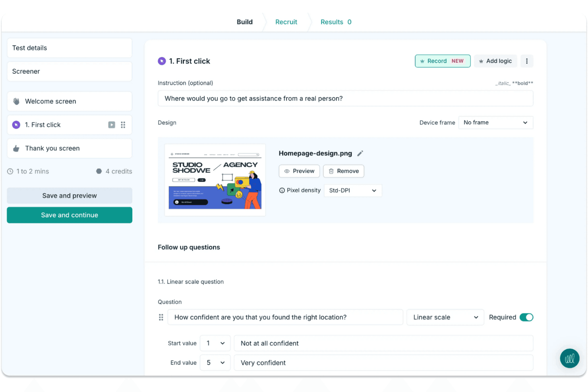
Task: Open the Start value dropdown
Action: (215, 343)
